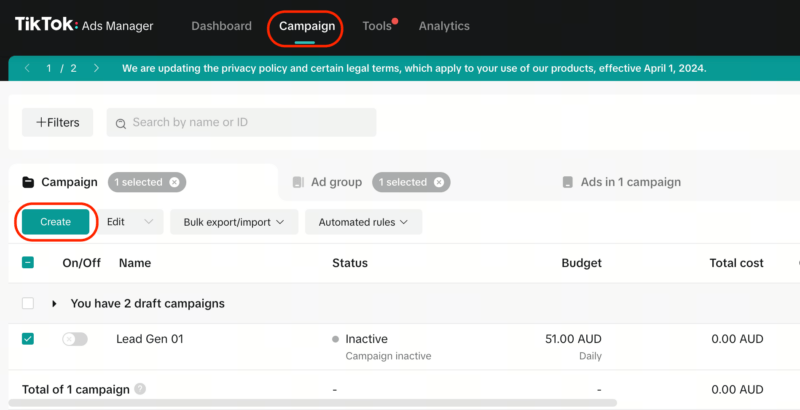
Task: Open the Automated rules dropdown
Action: [x=363, y=222]
